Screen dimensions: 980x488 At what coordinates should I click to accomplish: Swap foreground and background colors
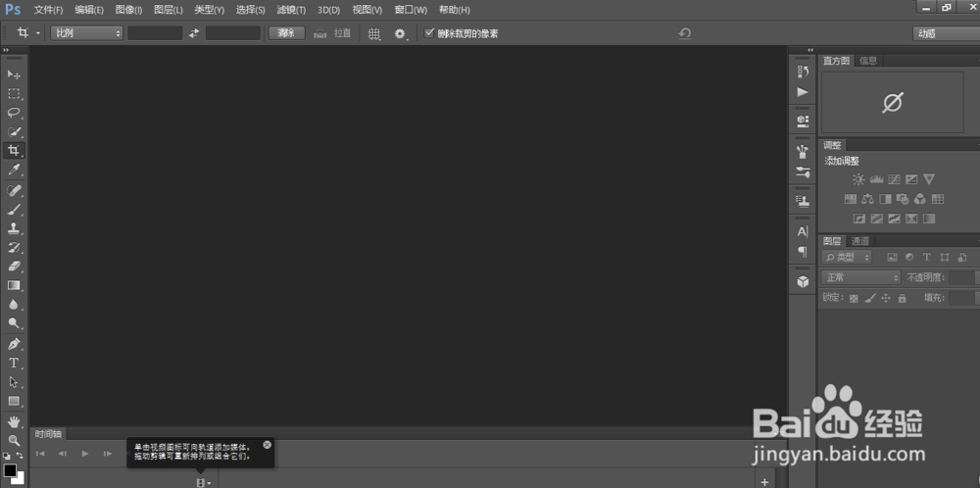pos(21,456)
